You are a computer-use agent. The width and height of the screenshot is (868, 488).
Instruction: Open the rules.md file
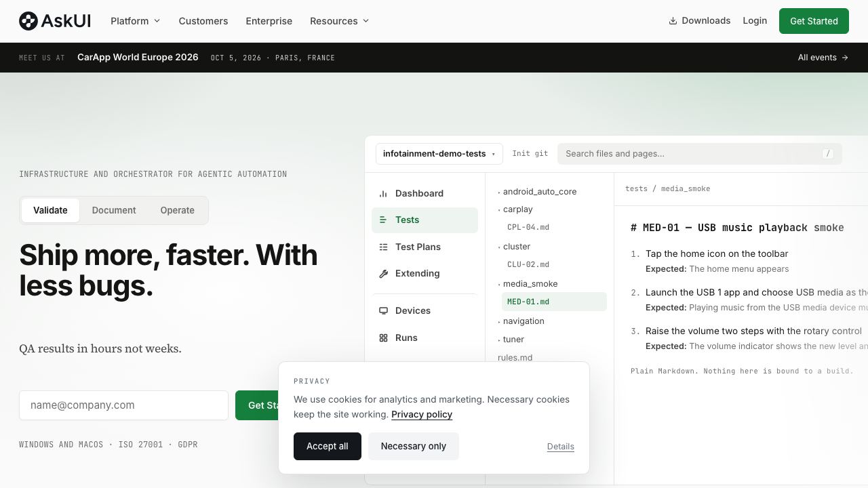(515, 358)
